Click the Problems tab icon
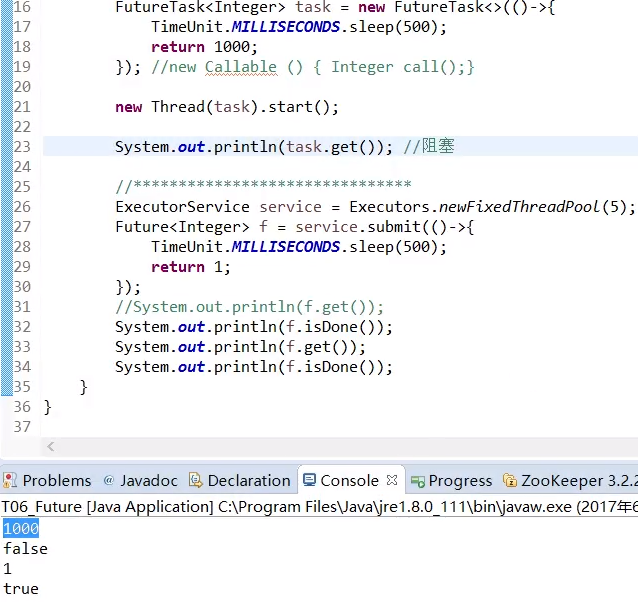 click(10, 480)
